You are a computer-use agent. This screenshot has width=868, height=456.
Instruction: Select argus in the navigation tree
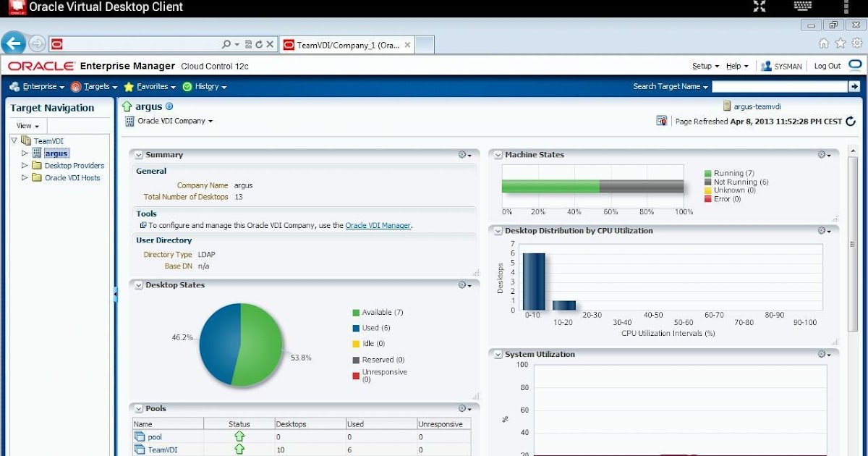[x=56, y=153]
